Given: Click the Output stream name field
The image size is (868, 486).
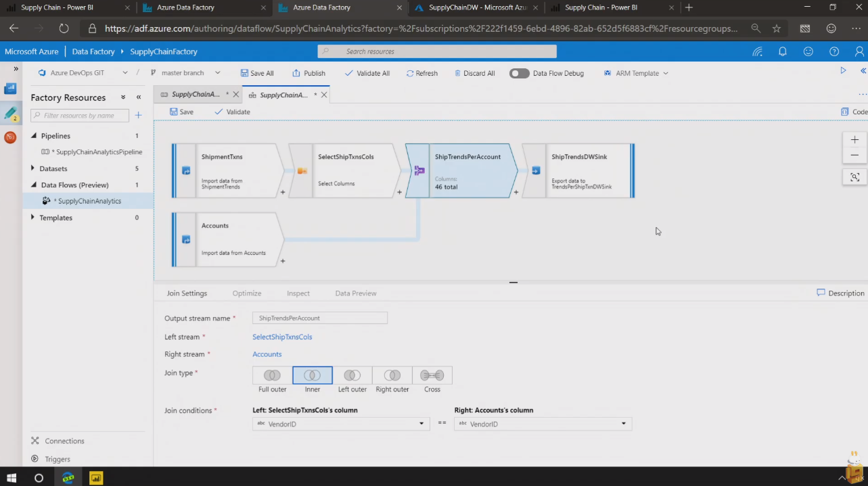Looking at the screenshot, I should pos(319,318).
